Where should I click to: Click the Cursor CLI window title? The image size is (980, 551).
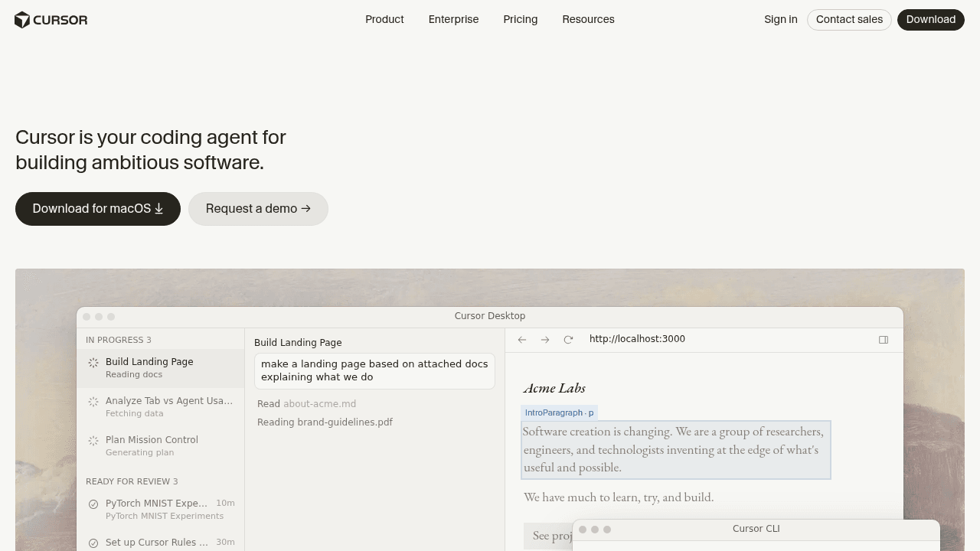pos(756,529)
